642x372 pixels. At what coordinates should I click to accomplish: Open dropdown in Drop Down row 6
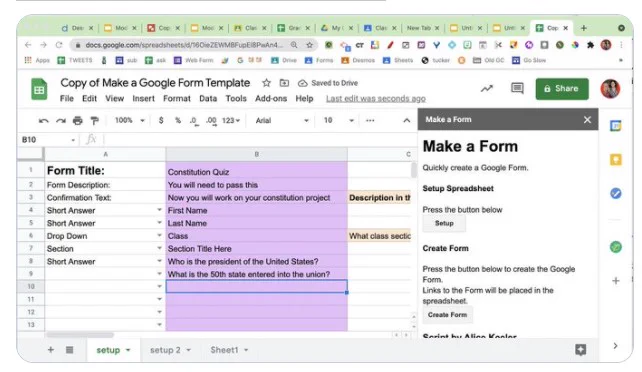pyautogui.click(x=159, y=235)
